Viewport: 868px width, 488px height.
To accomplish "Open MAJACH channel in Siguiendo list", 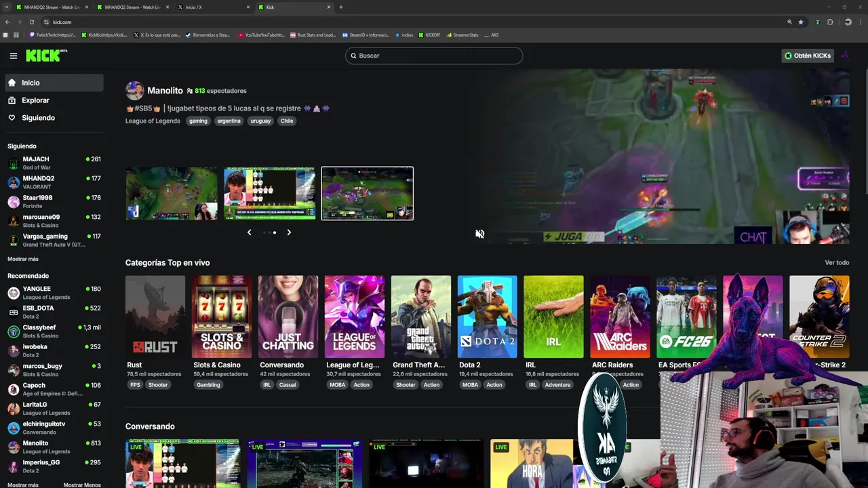I will [54, 163].
